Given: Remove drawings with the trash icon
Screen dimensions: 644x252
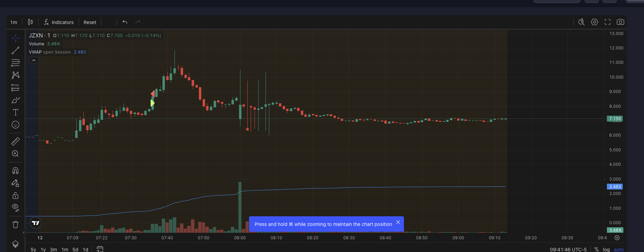Looking at the screenshot, I should [x=15, y=225].
